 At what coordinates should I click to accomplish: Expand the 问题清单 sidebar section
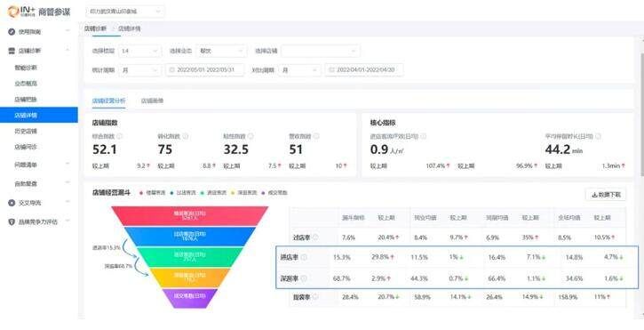[41, 165]
